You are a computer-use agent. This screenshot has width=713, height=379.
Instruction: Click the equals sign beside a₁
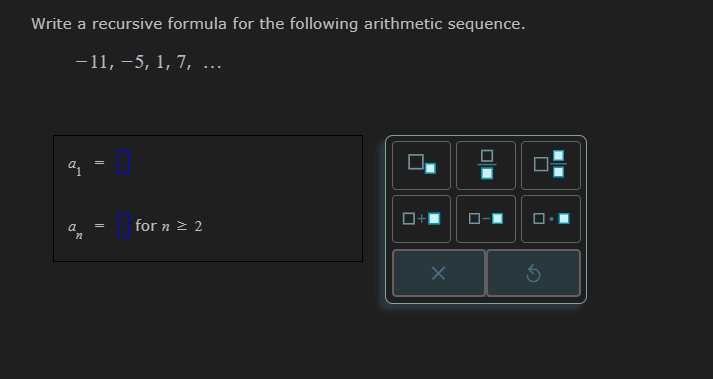coord(99,162)
